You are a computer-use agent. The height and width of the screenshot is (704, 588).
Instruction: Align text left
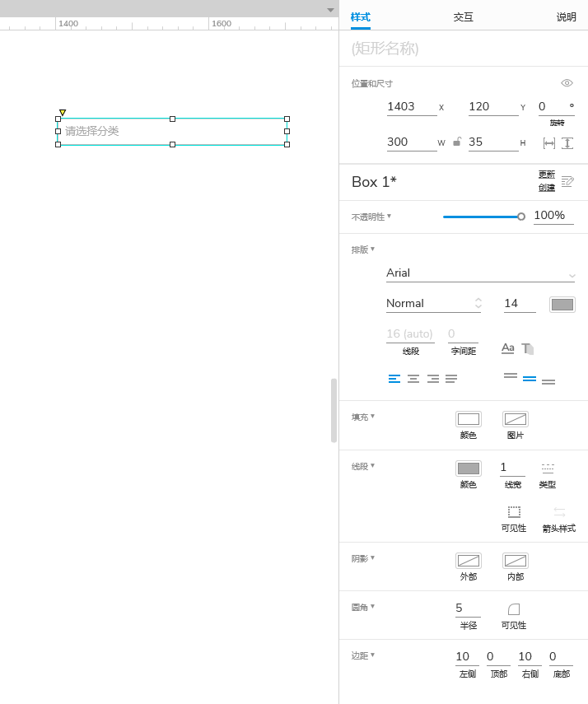pos(394,379)
